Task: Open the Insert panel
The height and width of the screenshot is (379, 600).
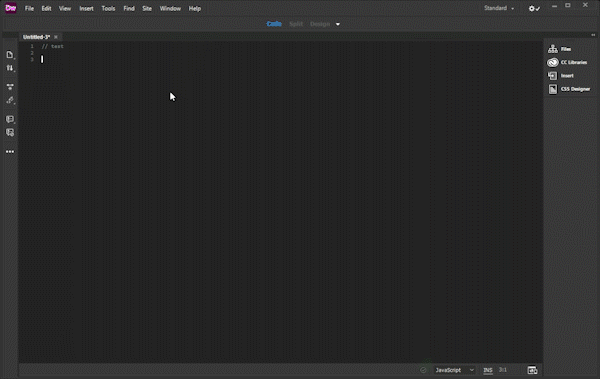Action: pos(561,75)
